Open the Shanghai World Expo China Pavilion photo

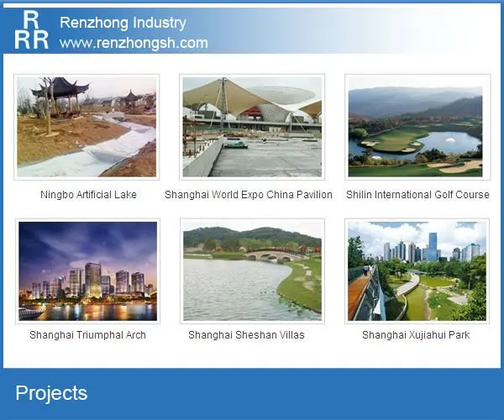[x=252, y=127]
